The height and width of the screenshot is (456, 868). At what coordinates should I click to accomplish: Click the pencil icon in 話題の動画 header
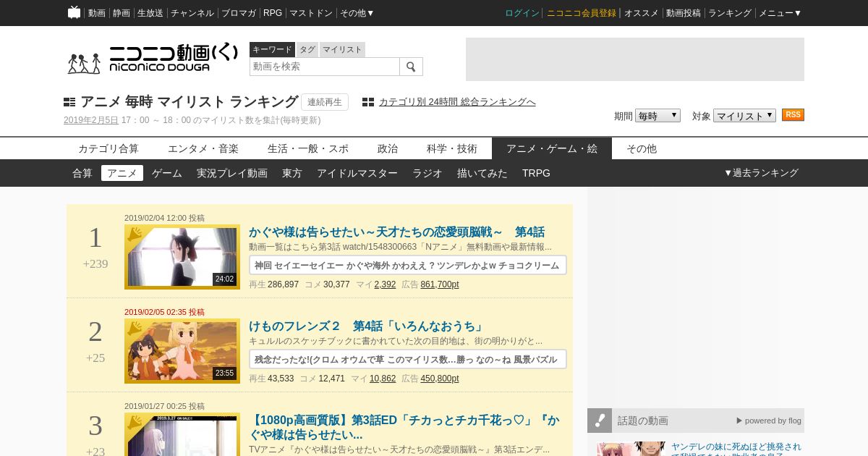[x=600, y=421]
